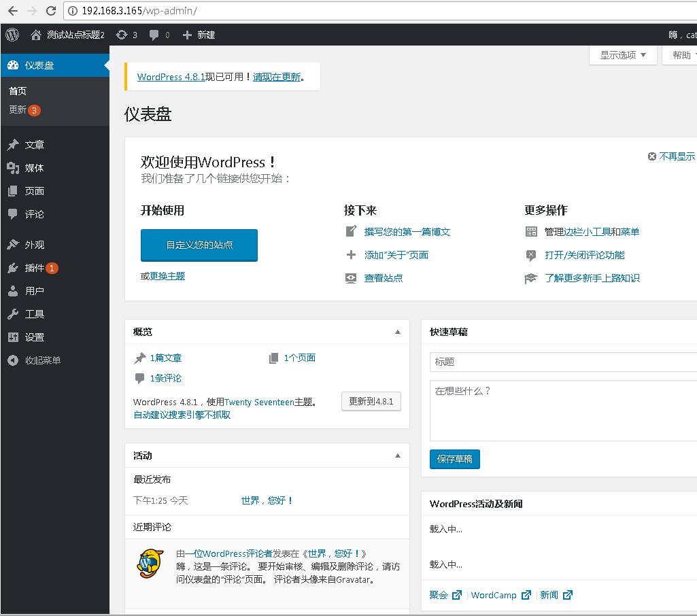Click the comment toggle icon beside 打开/关闭评论功能
The image size is (697, 616).
531,255
